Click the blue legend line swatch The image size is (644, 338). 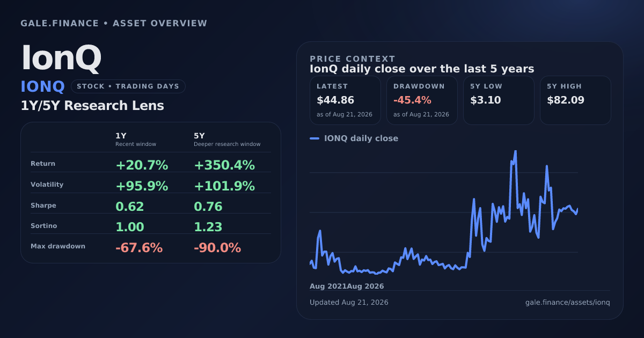pos(314,138)
